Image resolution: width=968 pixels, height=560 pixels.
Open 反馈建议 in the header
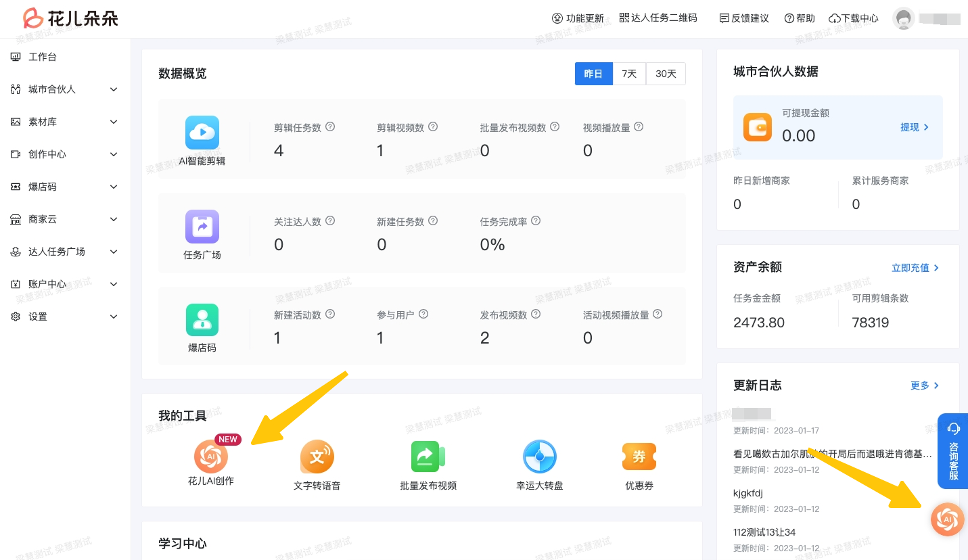(x=744, y=18)
